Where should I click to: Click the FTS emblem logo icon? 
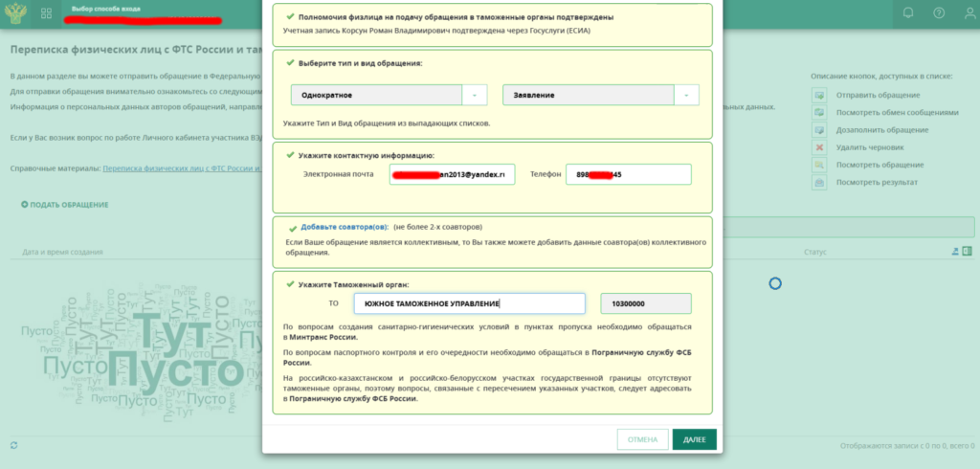point(14,13)
